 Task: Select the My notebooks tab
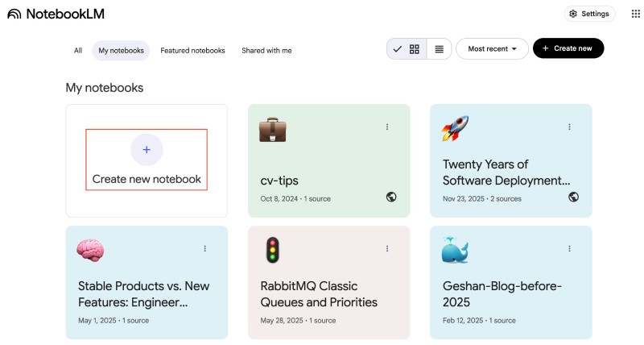[122, 51]
